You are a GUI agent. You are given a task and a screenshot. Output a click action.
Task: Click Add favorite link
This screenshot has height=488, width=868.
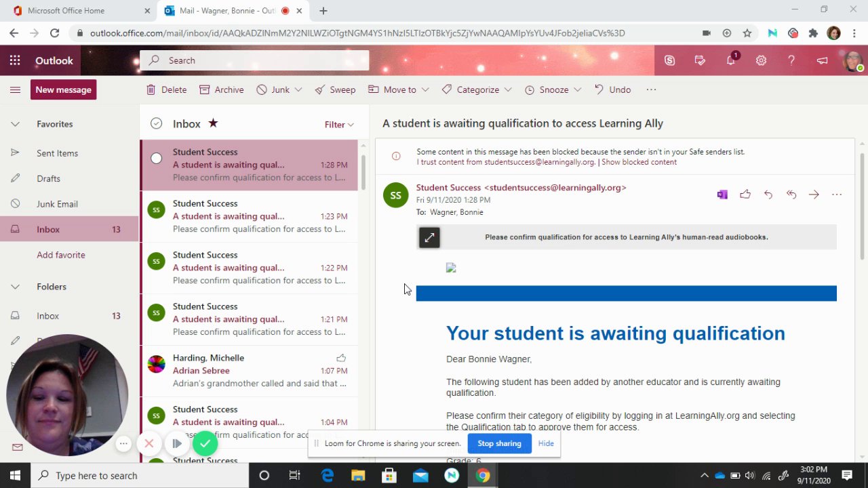click(x=61, y=255)
